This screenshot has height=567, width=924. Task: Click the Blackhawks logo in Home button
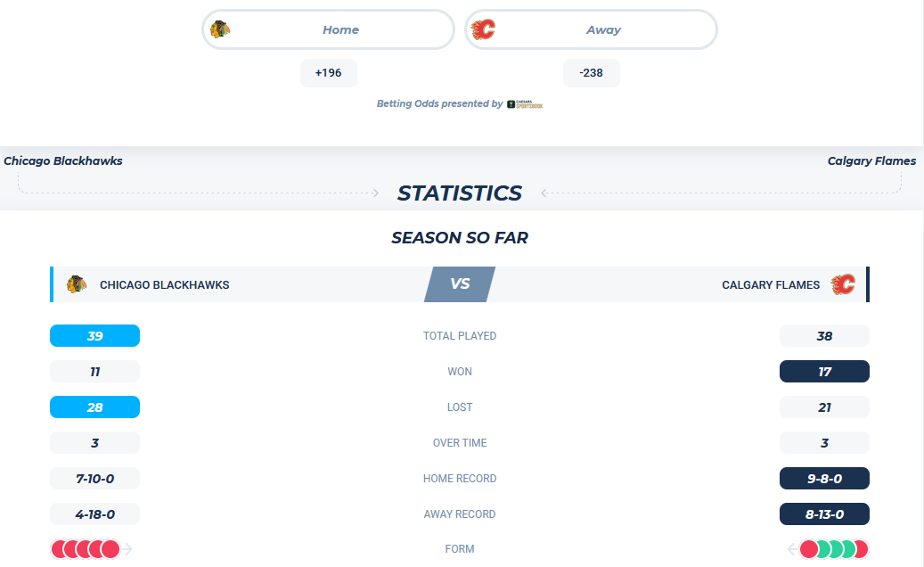(220, 29)
